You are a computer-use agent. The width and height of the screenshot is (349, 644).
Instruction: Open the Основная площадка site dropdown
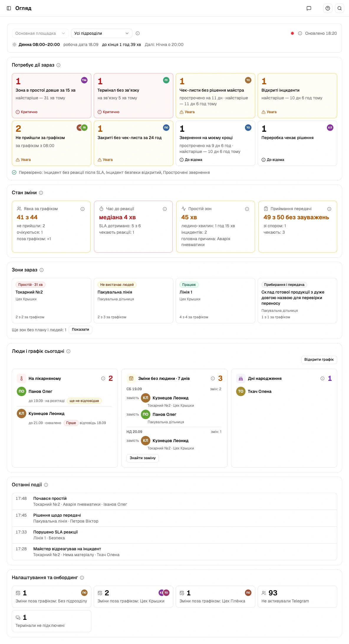[40, 33]
